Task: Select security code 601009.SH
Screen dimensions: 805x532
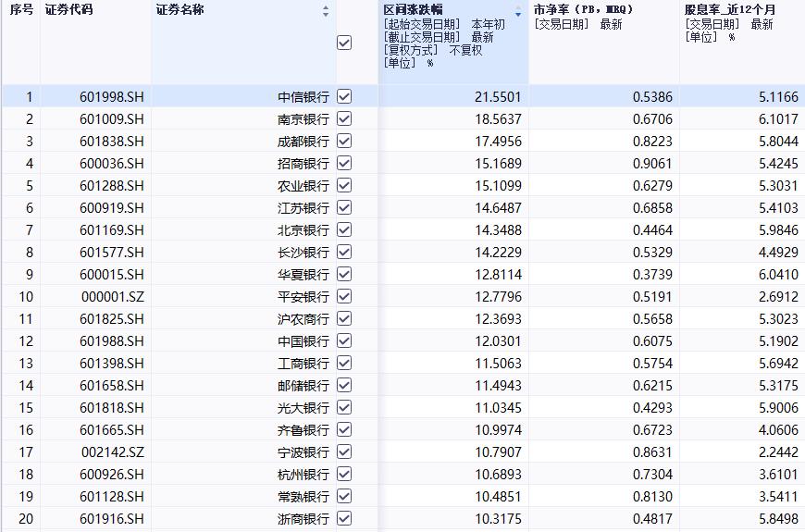Action: click(x=111, y=118)
